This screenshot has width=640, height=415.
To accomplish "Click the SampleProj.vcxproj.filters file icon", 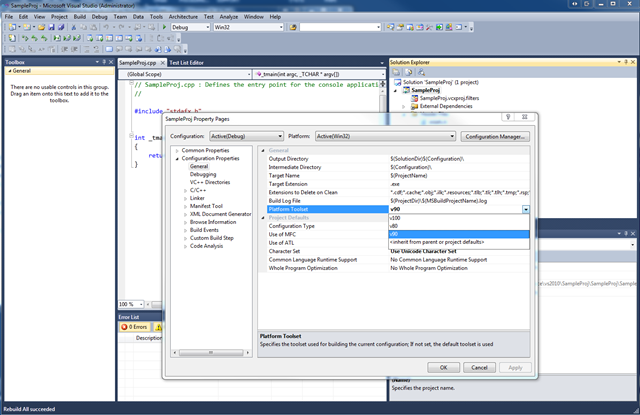I will 414,98.
